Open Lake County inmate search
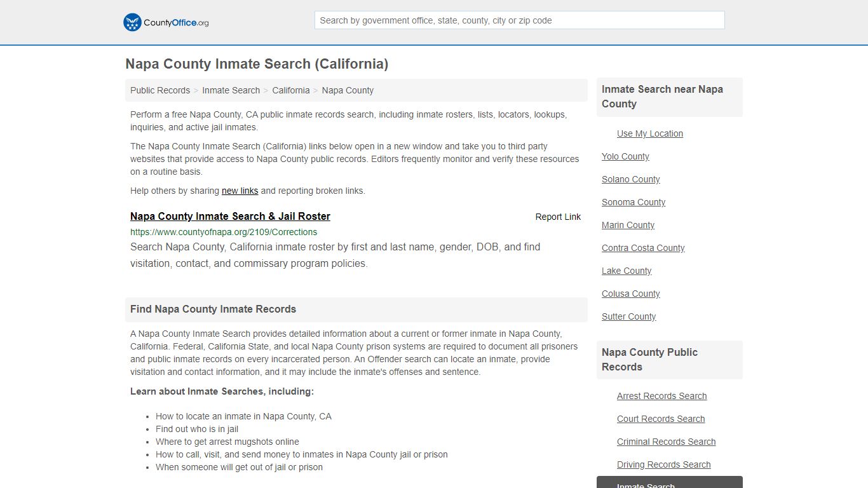This screenshot has height=488, width=868. (627, 271)
